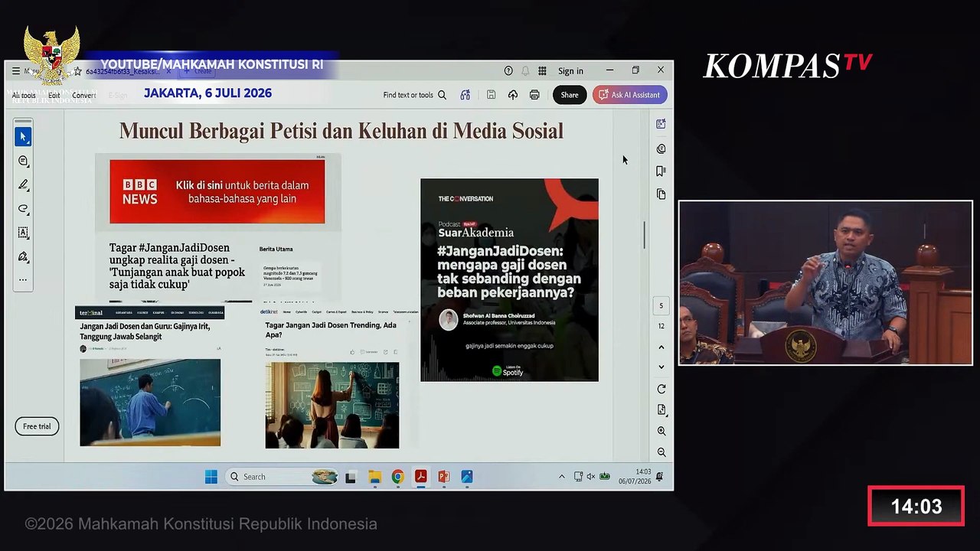The image size is (980, 551).
Task: Open the All tools menu
Action: (24, 96)
